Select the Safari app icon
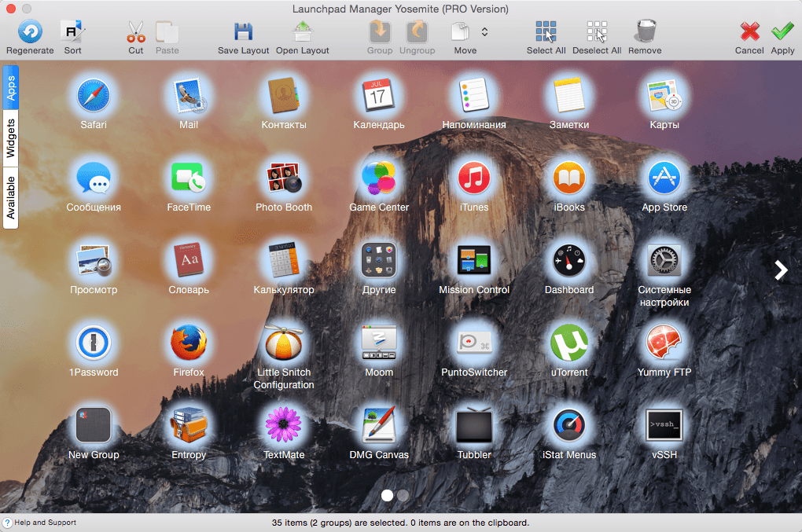 (93, 96)
